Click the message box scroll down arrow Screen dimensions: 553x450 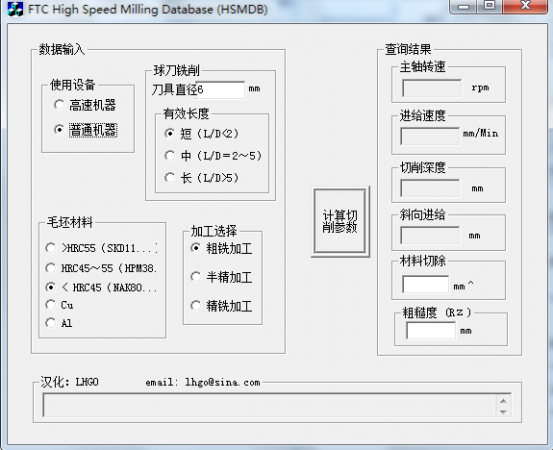(x=503, y=412)
